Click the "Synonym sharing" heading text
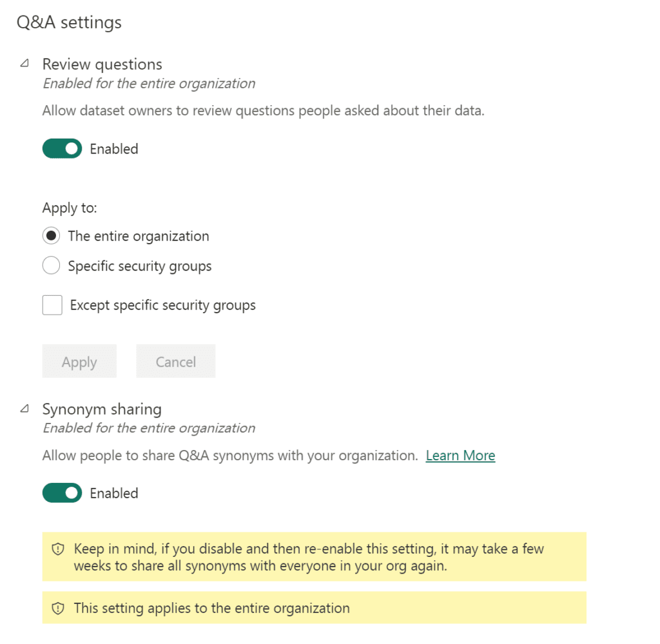The height and width of the screenshot is (644, 660). pos(102,409)
